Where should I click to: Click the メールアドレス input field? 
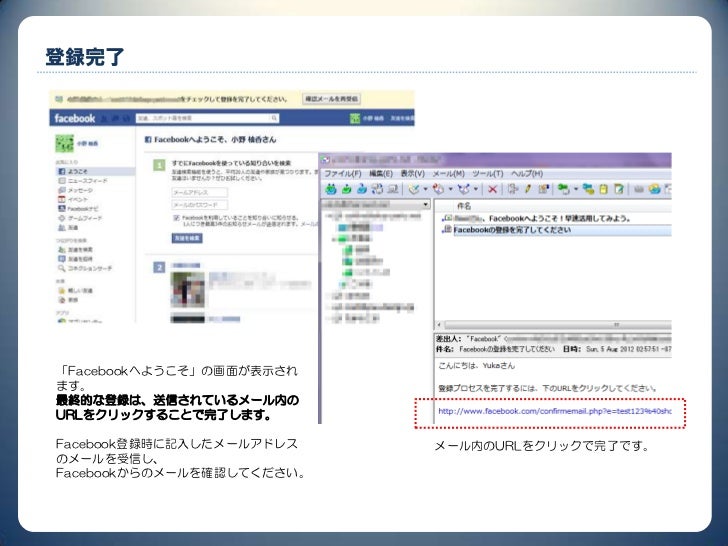click(200, 192)
